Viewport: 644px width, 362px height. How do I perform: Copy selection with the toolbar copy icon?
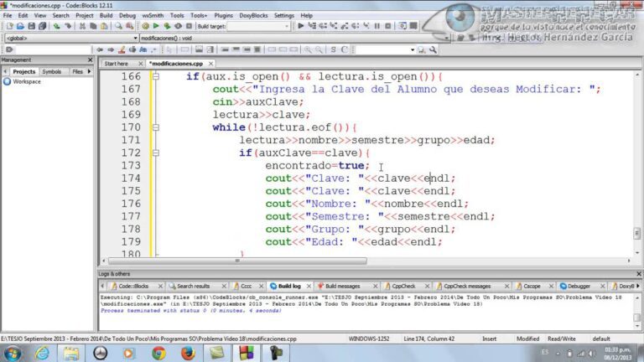click(x=93, y=26)
